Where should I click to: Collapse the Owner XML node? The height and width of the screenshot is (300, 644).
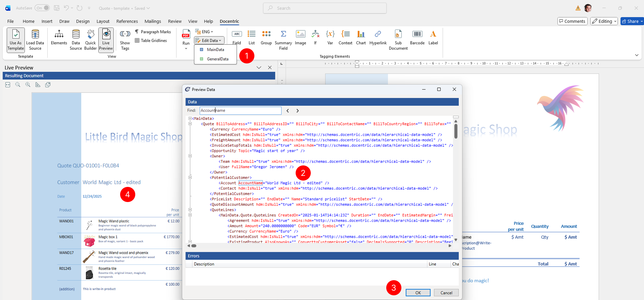(190, 156)
